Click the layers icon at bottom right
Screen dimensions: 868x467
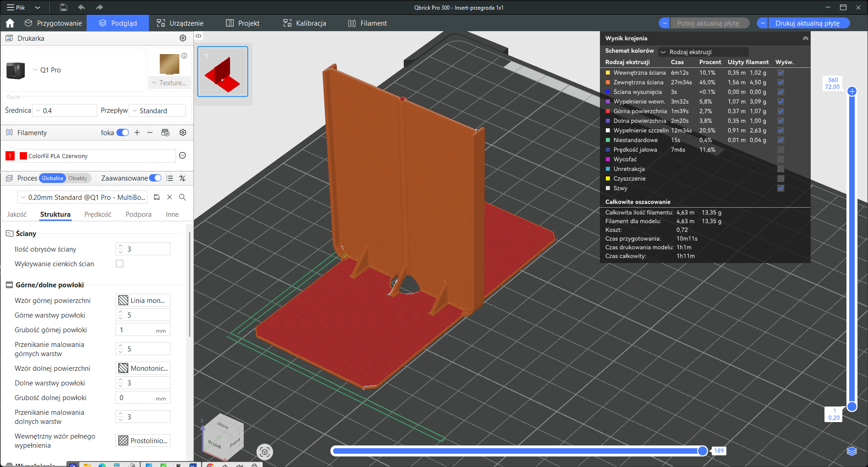852,451
